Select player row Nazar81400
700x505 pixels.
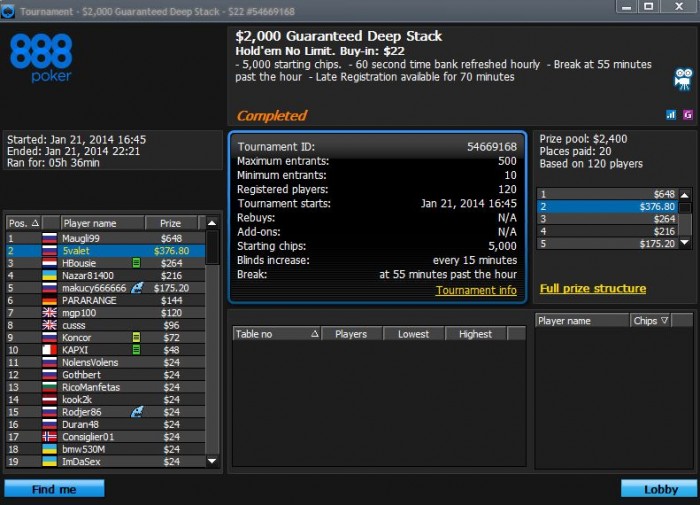(105, 275)
